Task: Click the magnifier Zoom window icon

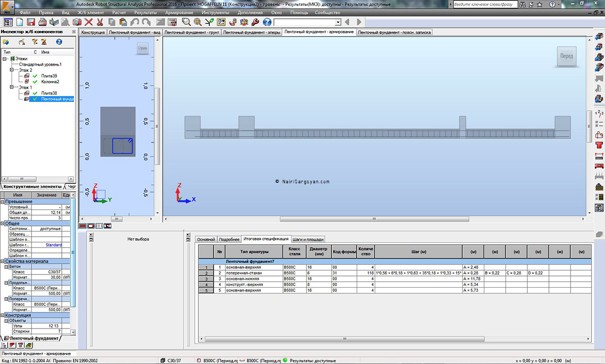Action: coord(187,22)
